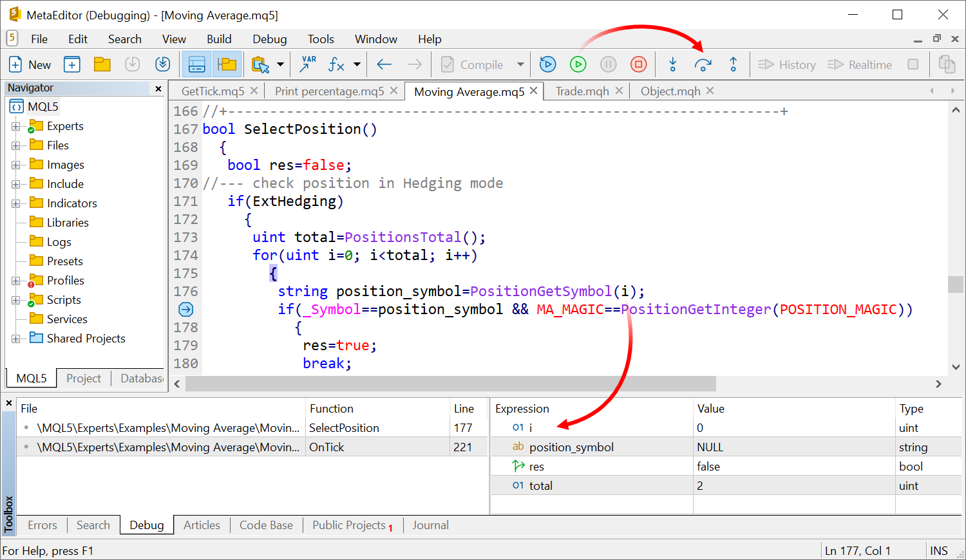The height and width of the screenshot is (560, 966).
Task: Close the Navigator panel
Action: coord(158,88)
